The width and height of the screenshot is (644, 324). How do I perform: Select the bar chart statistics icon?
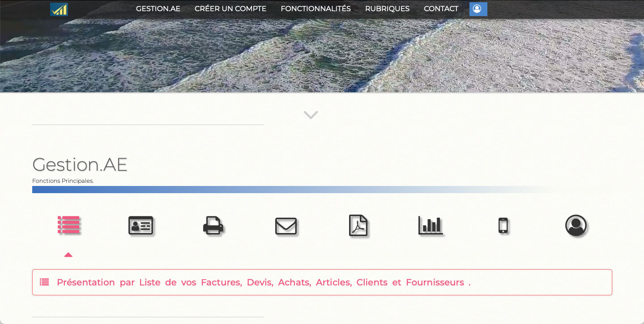point(431,225)
